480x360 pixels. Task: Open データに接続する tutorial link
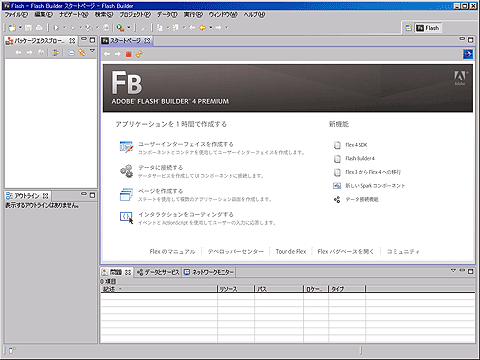[x=161, y=167]
